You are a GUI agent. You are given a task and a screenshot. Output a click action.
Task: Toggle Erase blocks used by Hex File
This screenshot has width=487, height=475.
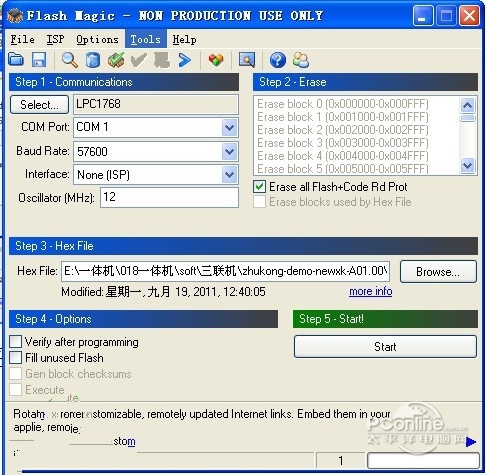click(x=259, y=202)
